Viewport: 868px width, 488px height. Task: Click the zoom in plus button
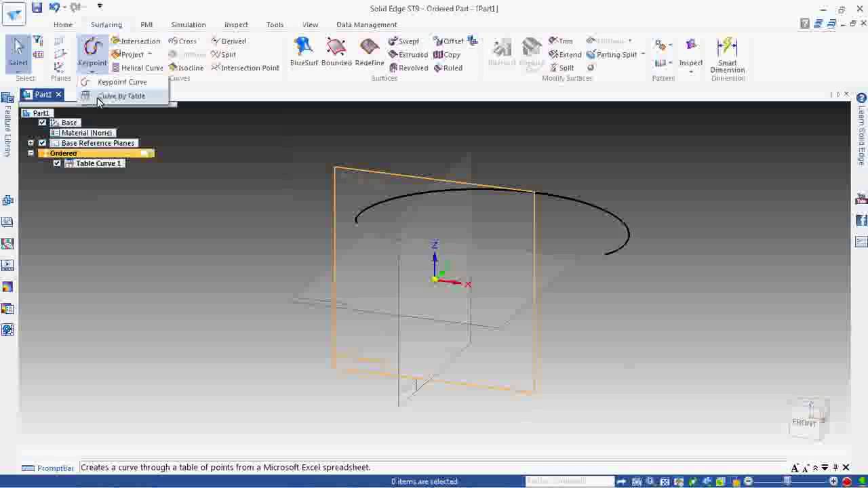833,481
